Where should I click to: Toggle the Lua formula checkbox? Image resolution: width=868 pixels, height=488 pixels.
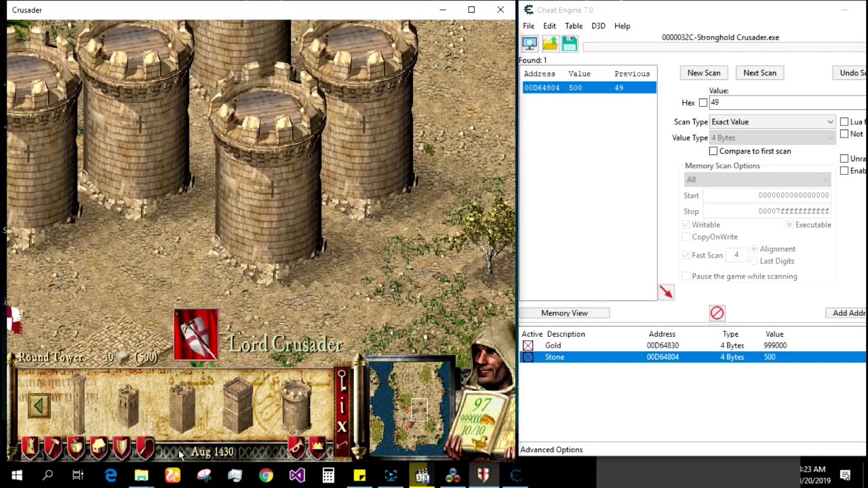[x=844, y=122]
